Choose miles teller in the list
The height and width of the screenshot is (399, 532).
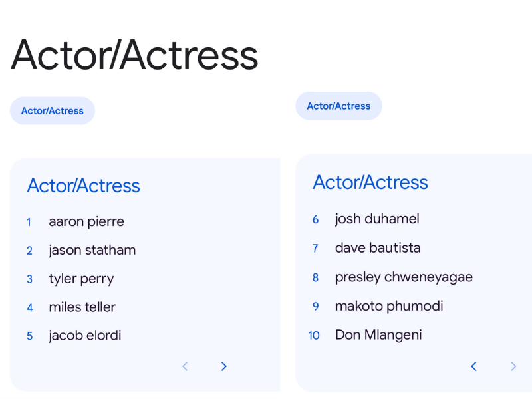82,307
